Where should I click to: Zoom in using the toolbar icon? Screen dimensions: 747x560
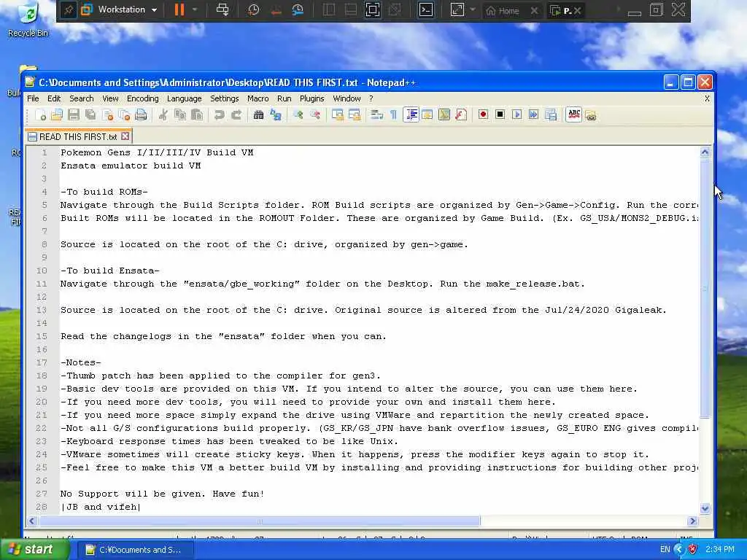pos(298,114)
